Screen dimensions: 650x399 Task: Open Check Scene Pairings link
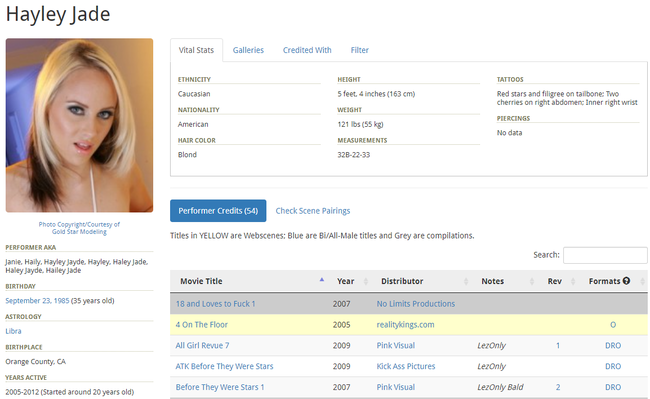click(x=313, y=211)
